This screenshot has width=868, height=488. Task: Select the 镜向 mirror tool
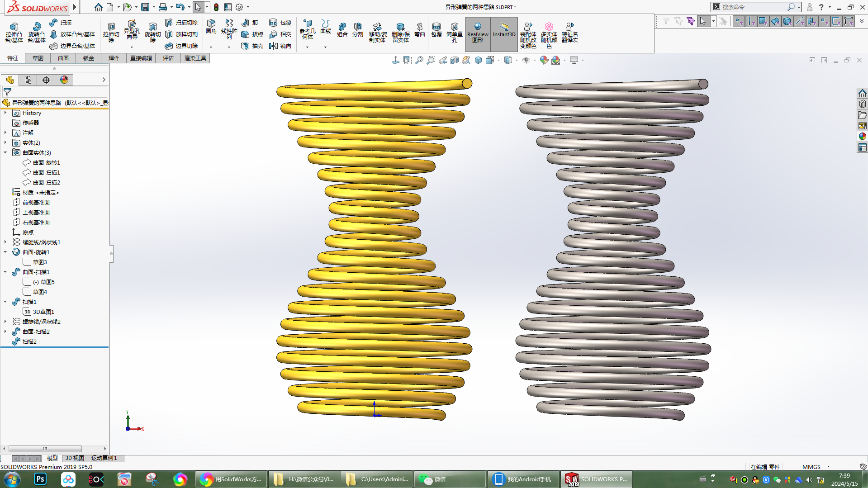tap(280, 46)
